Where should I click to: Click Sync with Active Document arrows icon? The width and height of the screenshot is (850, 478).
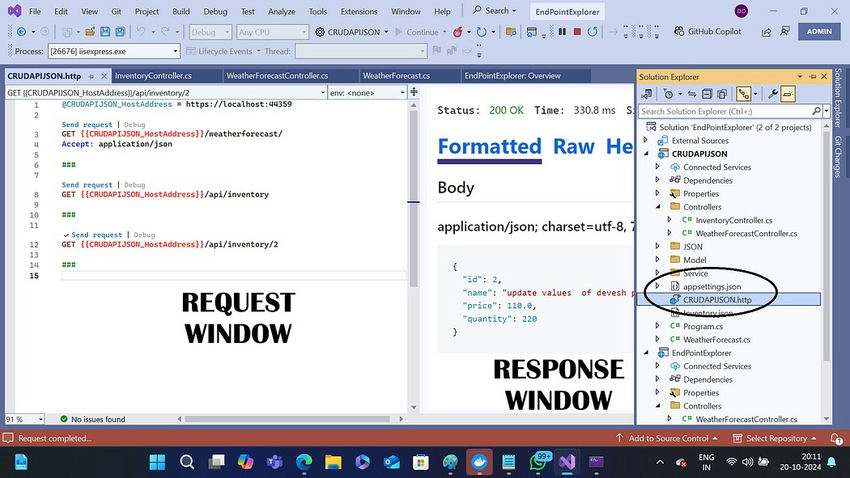[692, 94]
